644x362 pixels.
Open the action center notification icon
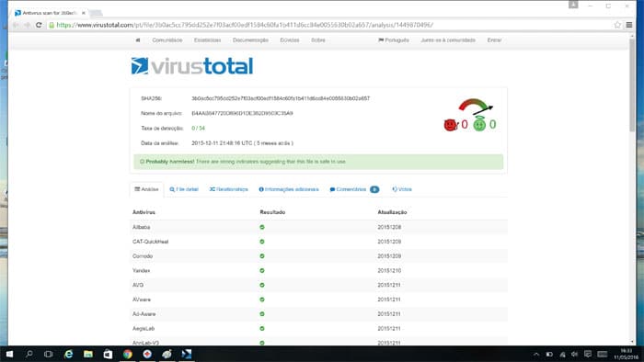(x=588, y=355)
